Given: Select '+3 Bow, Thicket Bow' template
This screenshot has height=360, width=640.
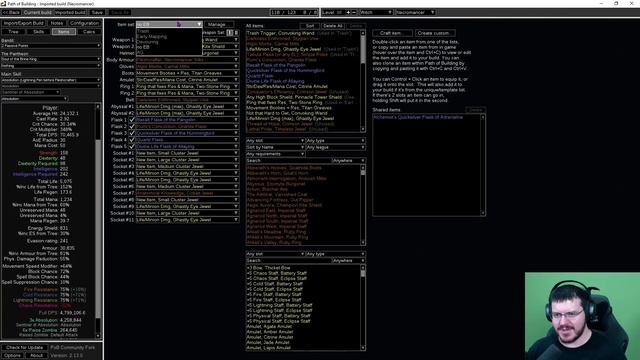Looking at the screenshot, I should coord(268,268).
